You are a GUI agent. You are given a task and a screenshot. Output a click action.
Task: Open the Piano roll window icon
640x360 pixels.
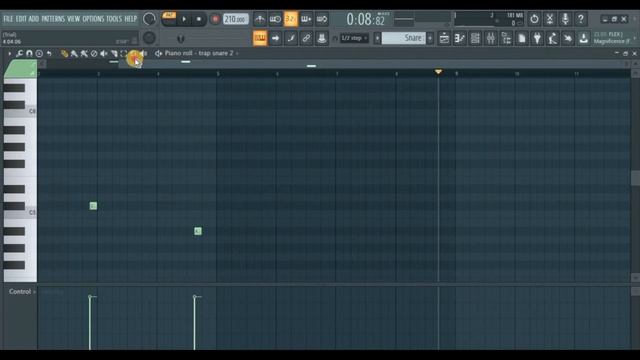point(460,38)
